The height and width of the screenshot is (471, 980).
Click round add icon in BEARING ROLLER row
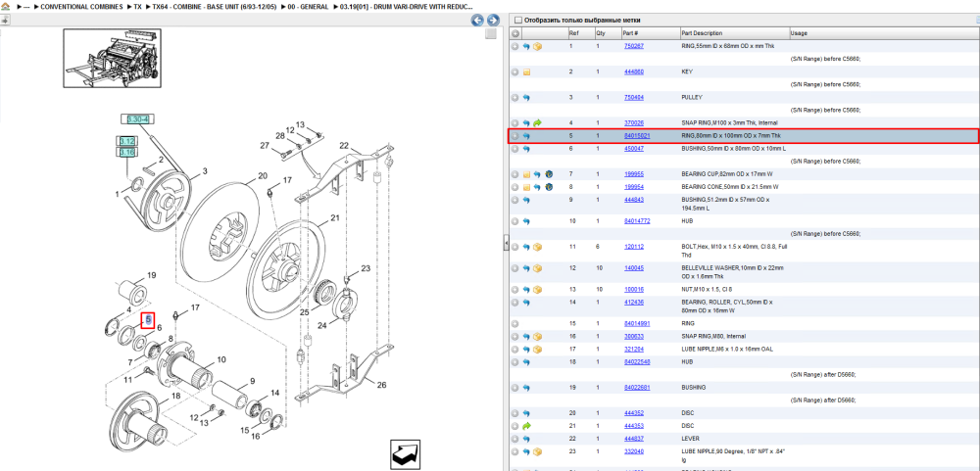[x=515, y=303]
